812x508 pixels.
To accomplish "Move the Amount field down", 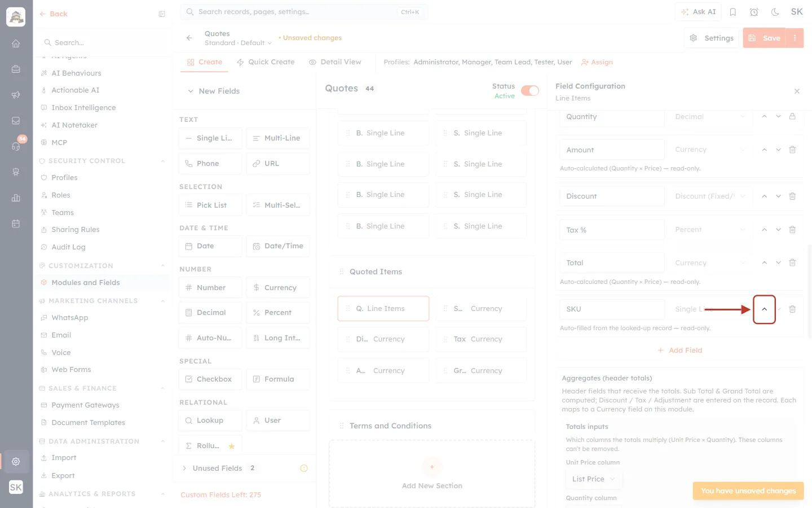I will 778,150.
